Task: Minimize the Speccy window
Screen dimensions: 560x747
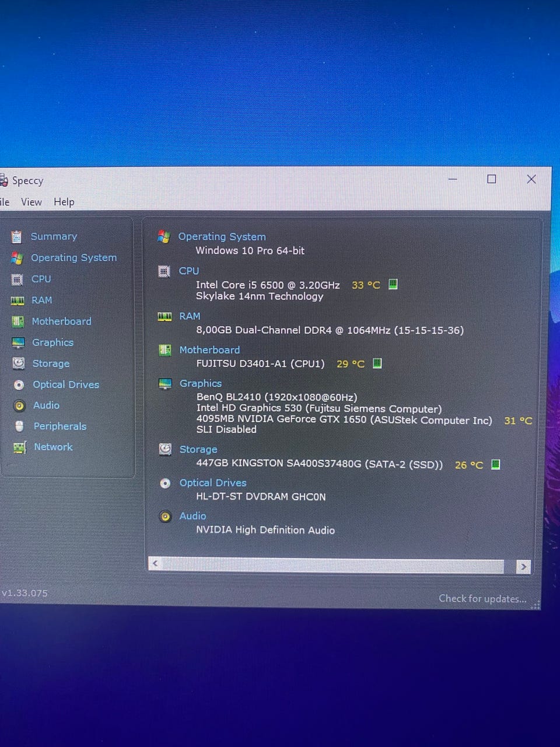Action: 453,179
